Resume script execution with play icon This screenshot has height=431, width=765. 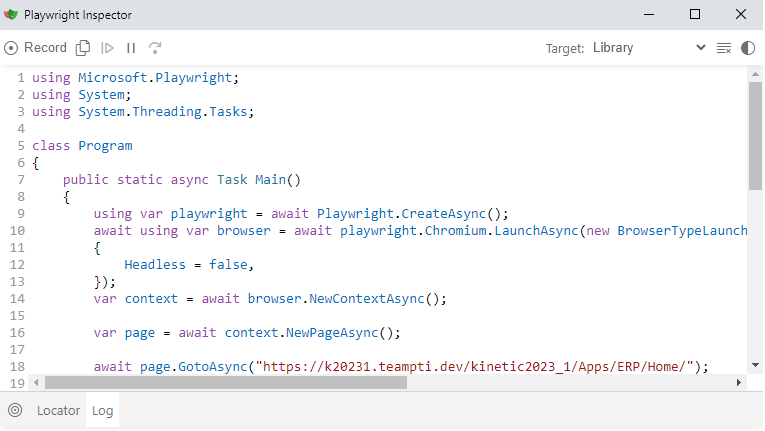point(107,48)
